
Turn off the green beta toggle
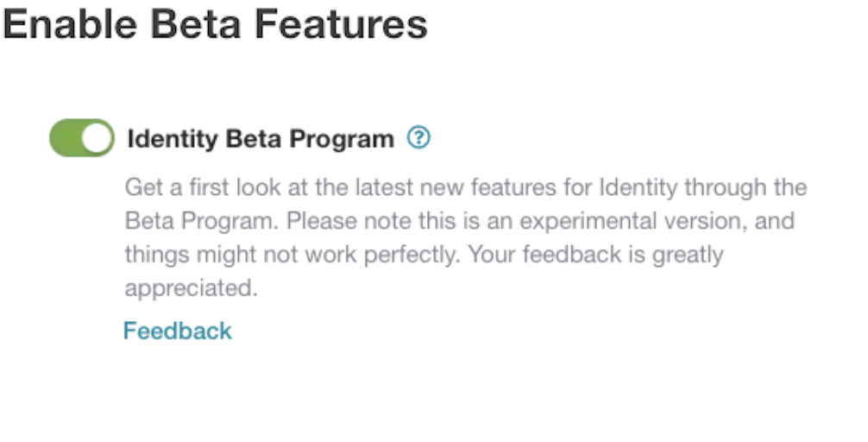tap(82, 138)
